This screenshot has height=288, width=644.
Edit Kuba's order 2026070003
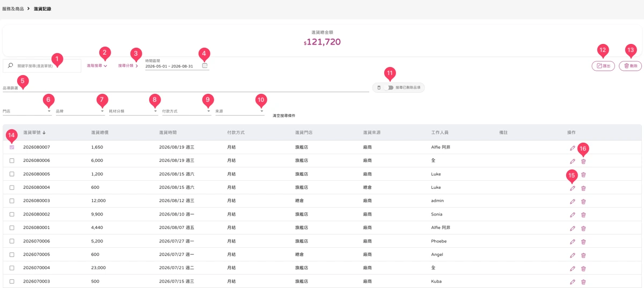coord(573,282)
